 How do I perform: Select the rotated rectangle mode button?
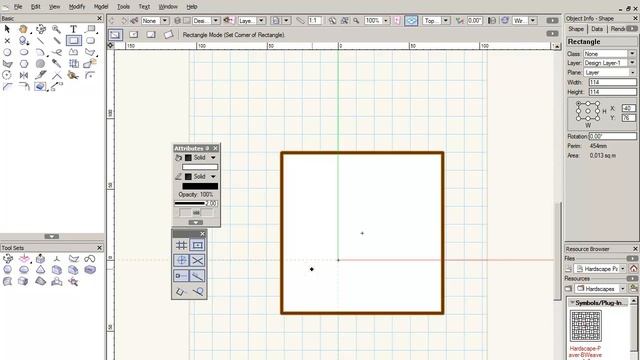169,35
